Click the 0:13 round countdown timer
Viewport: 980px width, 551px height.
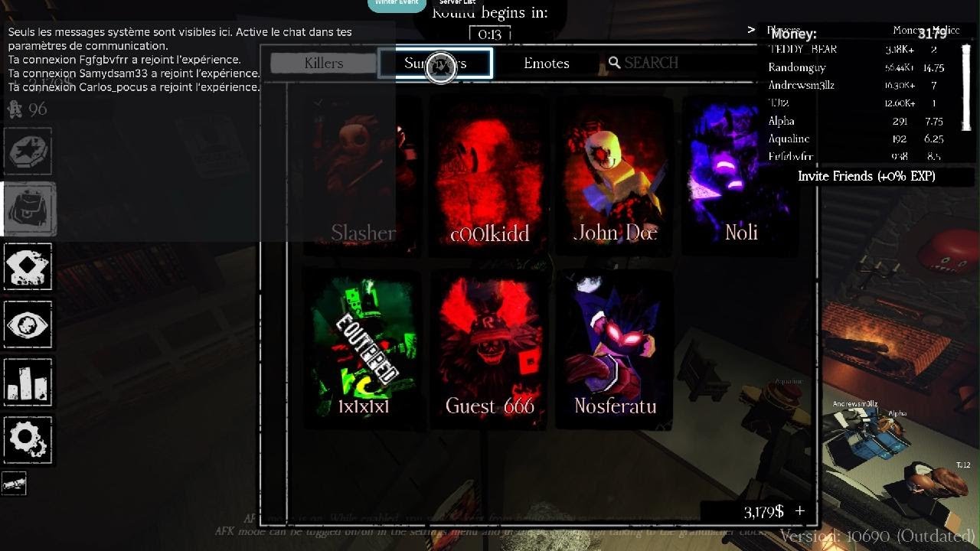(x=489, y=34)
